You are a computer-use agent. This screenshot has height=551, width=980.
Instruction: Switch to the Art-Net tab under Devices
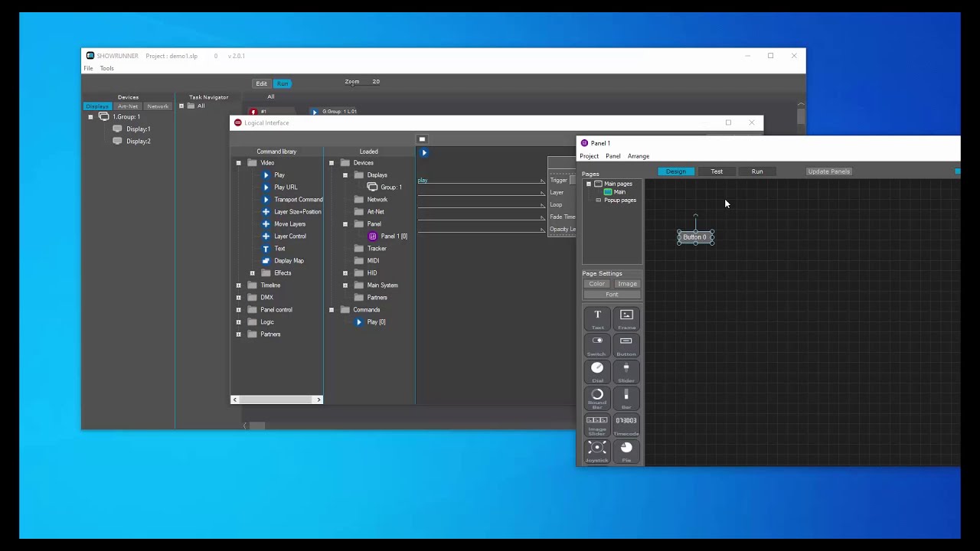pyautogui.click(x=128, y=106)
